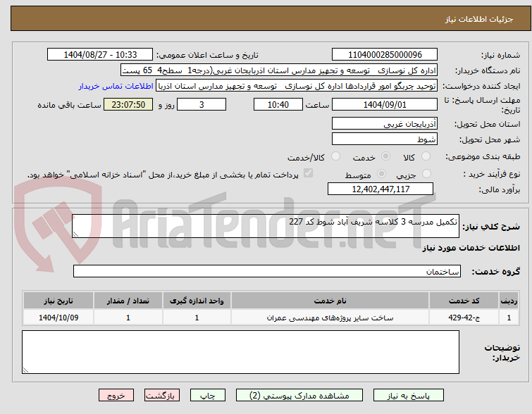Image resolution: width=532 pixels, height=414 pixels.
Task: Click the نام دستگاه خریدار field
Action: pyautogui.click(x=279, y=70)
